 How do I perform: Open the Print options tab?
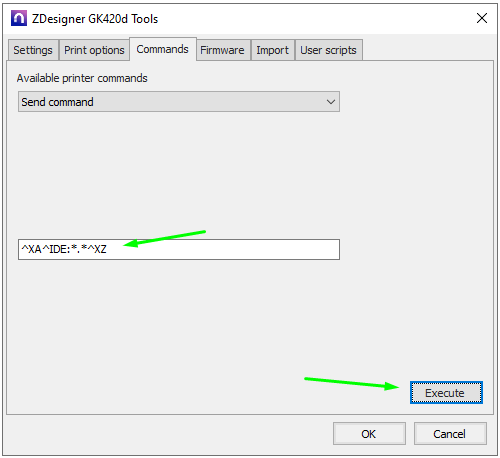tap(94, 50)
